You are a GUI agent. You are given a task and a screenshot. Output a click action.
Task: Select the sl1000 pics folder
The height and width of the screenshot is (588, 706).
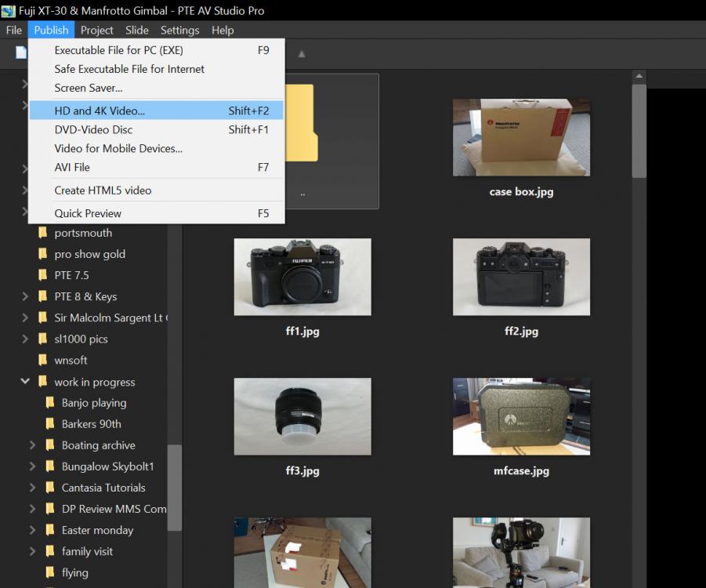pyautogui.click(x=81, y=339)
